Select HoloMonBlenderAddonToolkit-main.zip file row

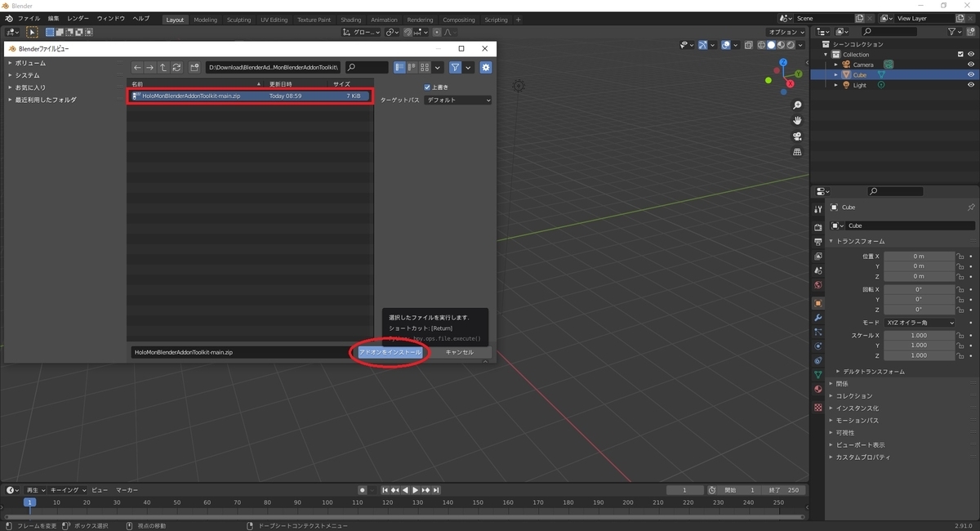coord(250,96)
